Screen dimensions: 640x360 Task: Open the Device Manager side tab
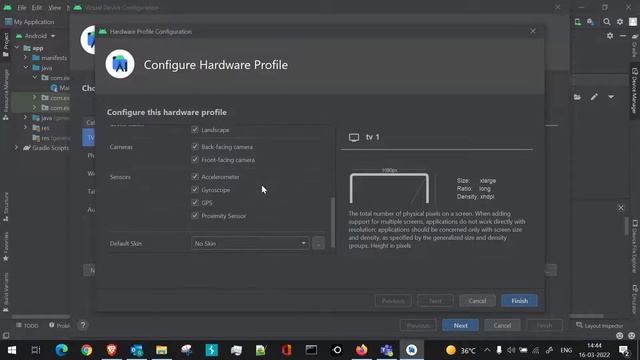tap(635, 91)
